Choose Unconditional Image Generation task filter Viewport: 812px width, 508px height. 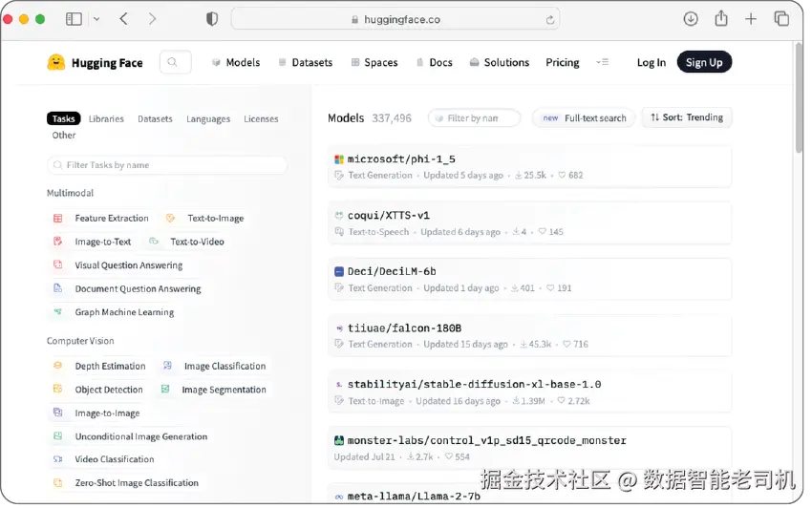(131, 436)
